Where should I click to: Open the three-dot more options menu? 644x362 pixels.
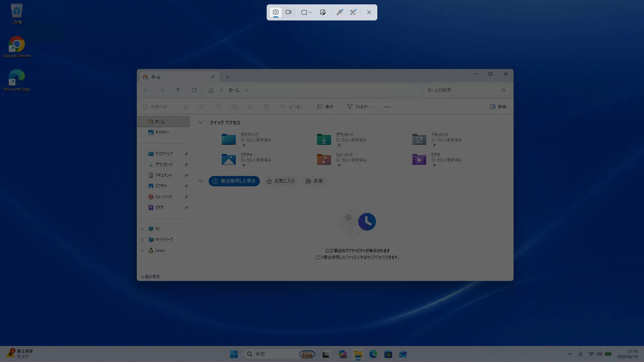(387, 107)
